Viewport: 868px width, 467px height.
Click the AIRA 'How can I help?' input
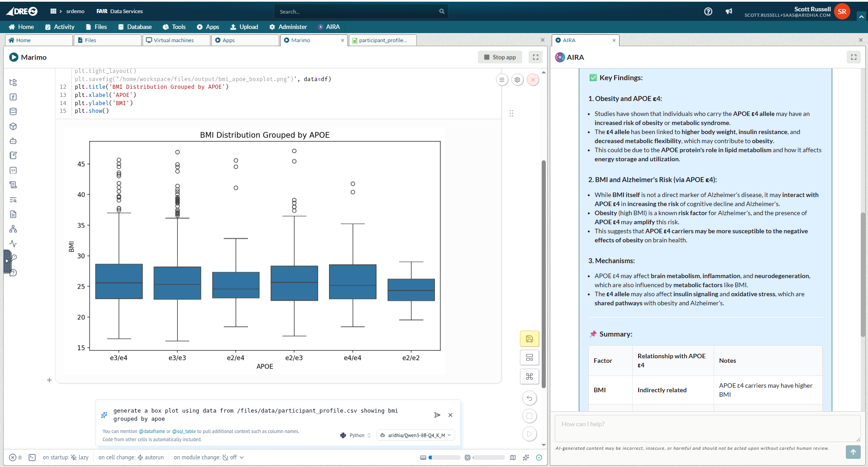[707, 428]
